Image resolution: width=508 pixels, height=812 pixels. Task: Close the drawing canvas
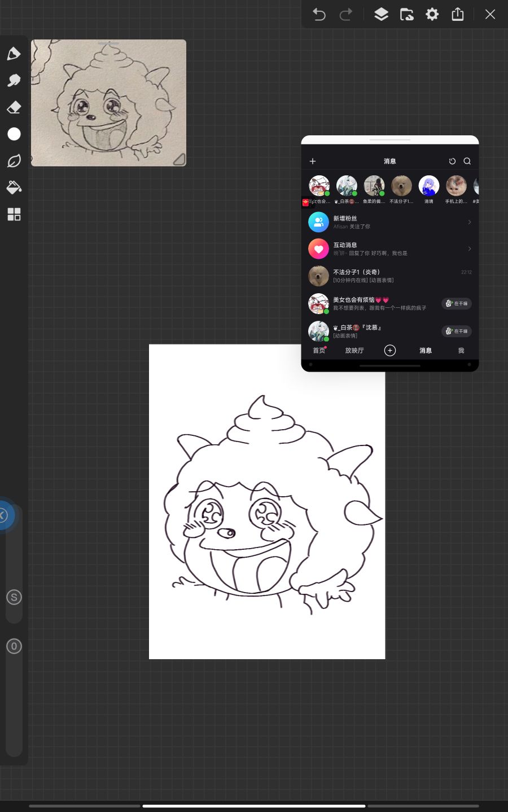point(490,14)
